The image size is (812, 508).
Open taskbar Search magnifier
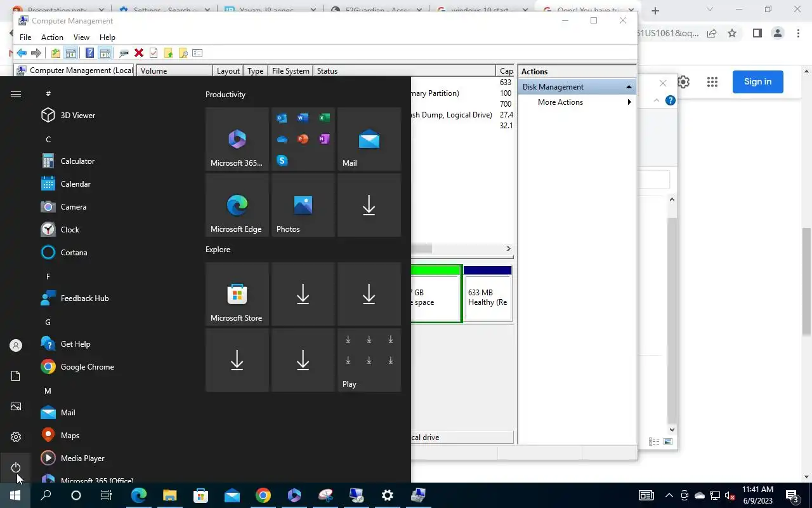tap(46, 495)
